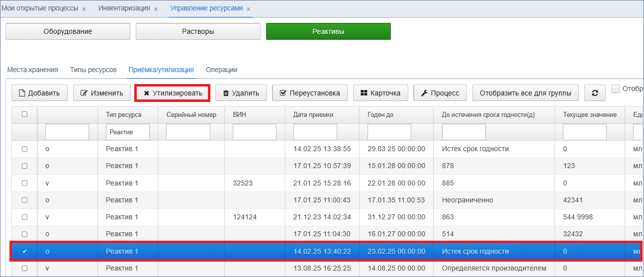Click the date 15.01.28 00:00:00 cell

pos(396,166)
